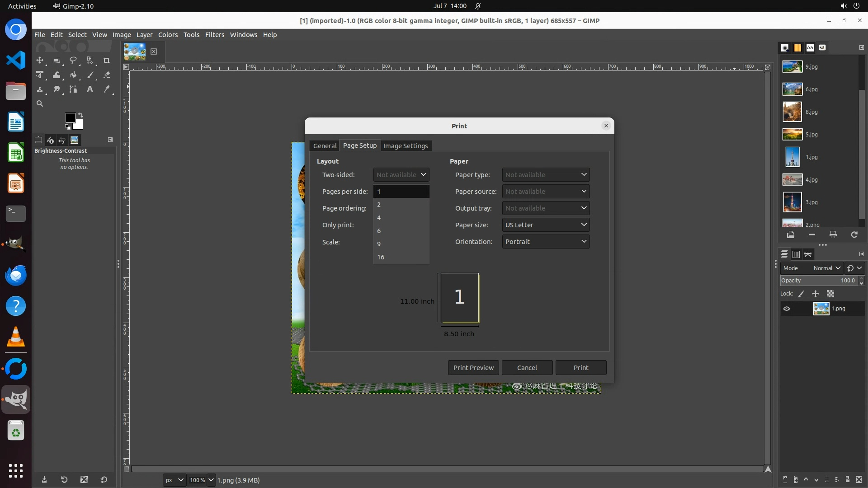868x488 pixels.
Task: Select the Text tool
Action: pos(90,89)
